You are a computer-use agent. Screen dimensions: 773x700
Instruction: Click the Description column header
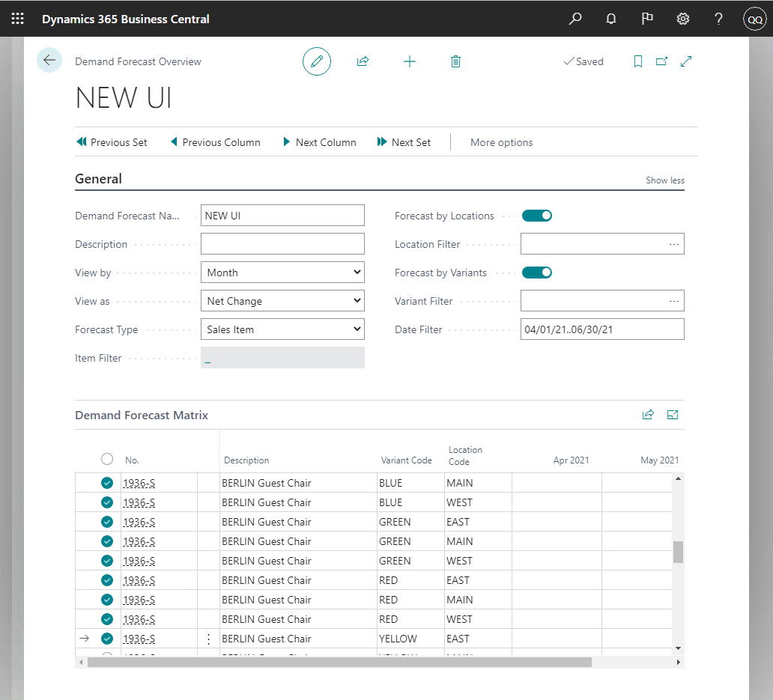246,460
